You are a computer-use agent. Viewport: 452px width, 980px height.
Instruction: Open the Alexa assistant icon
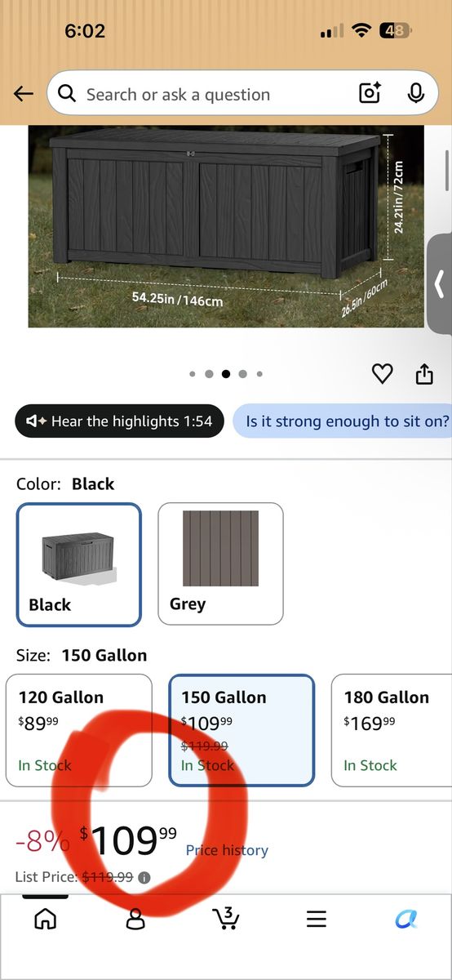click(x=405, y=919)
